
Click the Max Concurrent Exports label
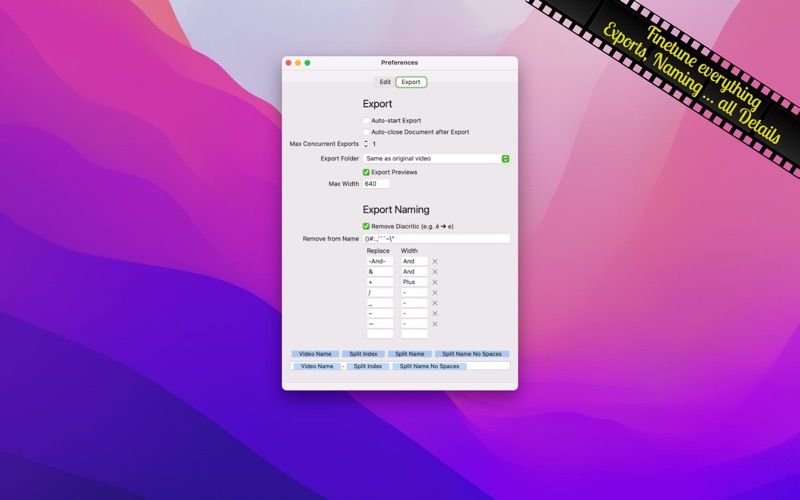click(x=324, y=144)
